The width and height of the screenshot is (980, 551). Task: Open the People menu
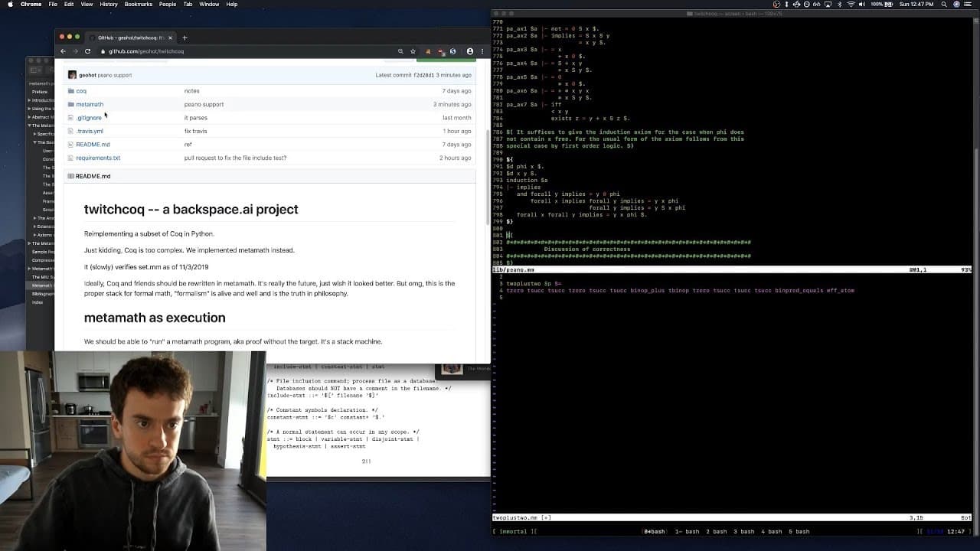(168, 5)
